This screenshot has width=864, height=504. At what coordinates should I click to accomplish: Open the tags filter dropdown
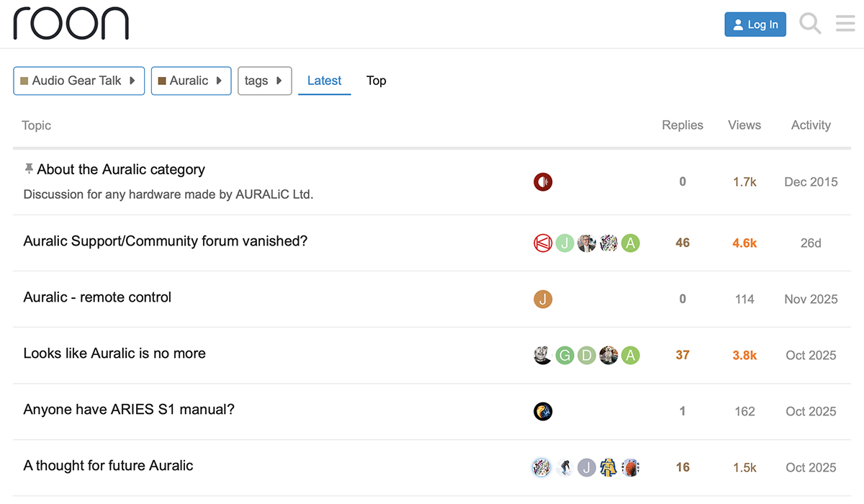[264, 81]
